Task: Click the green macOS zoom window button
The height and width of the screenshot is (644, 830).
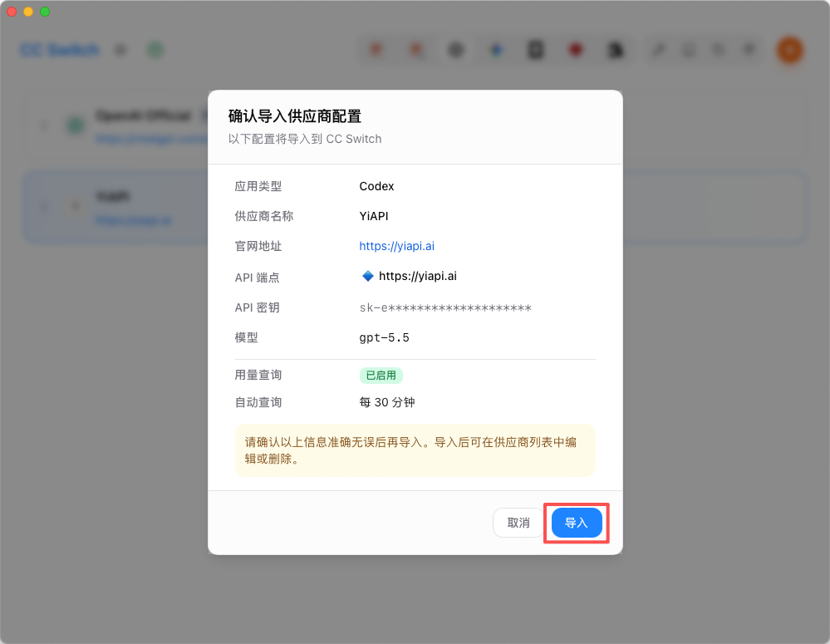Action: tap(45, 12)
